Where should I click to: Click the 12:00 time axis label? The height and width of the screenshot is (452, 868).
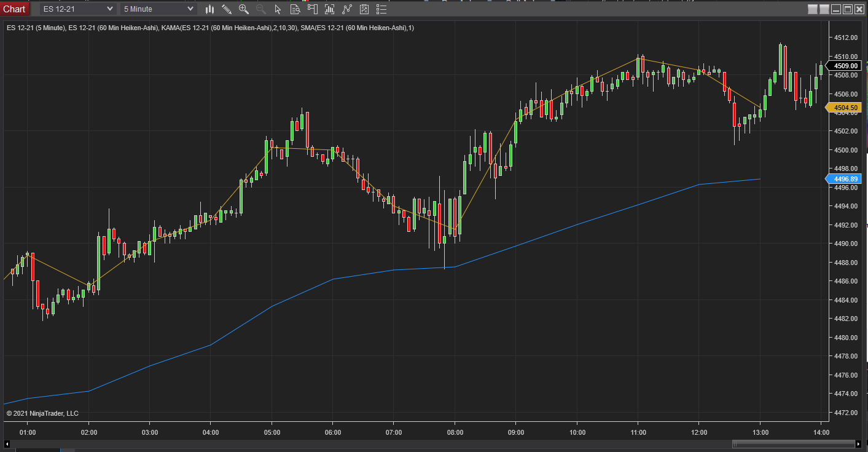click(699, 432)
